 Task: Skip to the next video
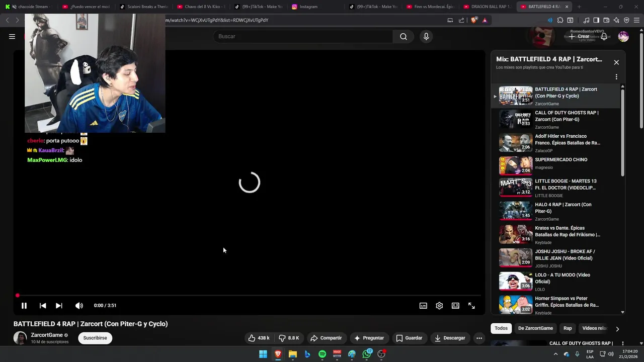(x=59, y=305)
